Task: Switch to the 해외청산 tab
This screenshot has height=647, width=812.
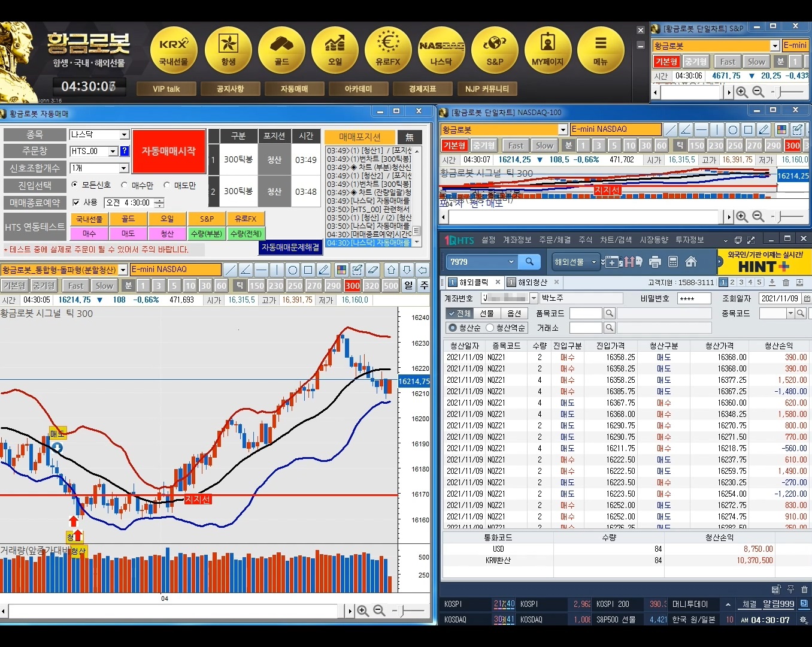Action: pos(532,282)
